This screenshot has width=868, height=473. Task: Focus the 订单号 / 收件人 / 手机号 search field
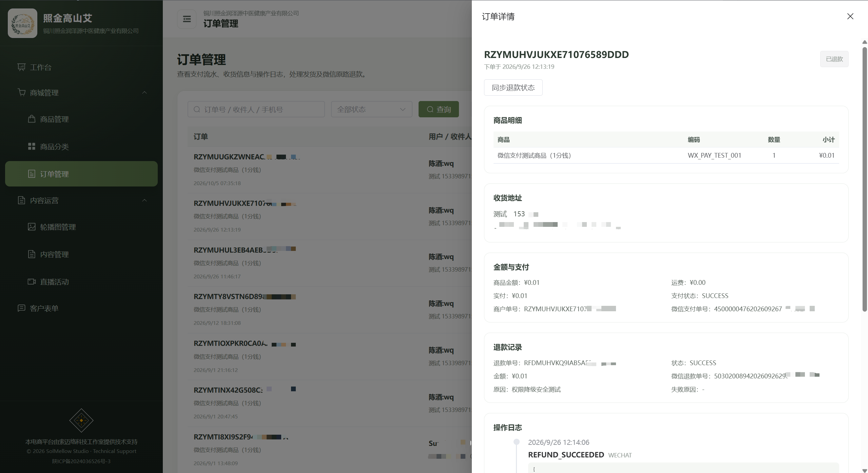coord(256,109)
